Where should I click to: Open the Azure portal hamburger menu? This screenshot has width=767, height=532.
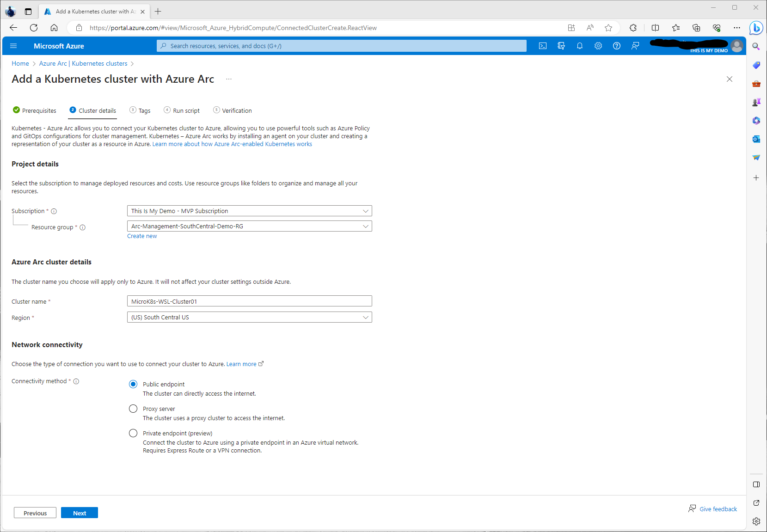coord(13,46)
